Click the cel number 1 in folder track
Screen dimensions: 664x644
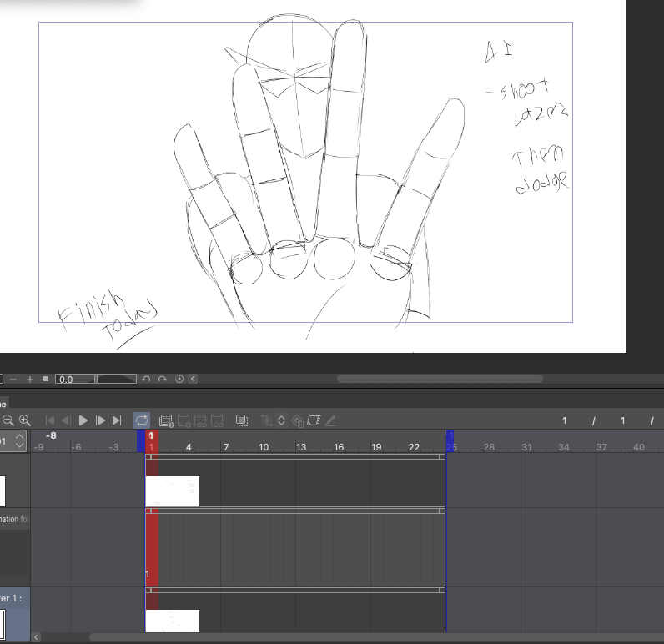(148, 574)
